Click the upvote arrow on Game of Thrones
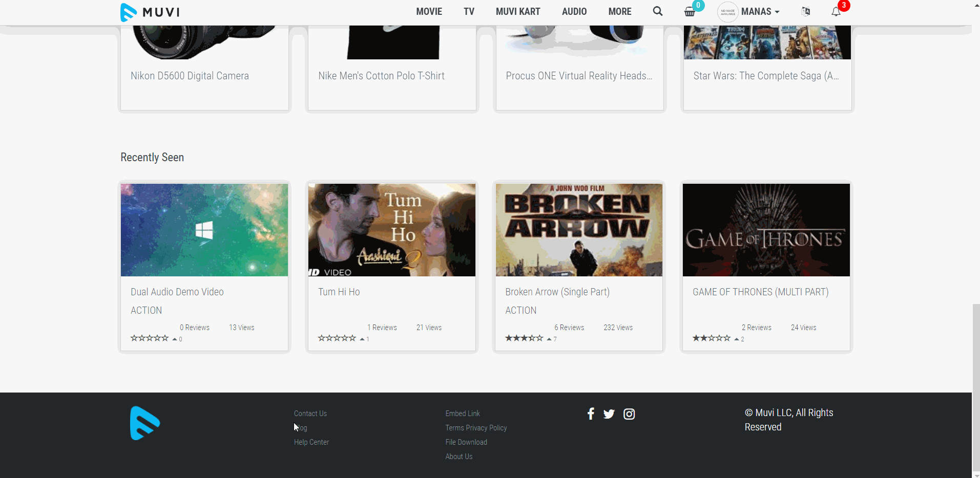The image size is (980, 478). [x=737, y=339]
